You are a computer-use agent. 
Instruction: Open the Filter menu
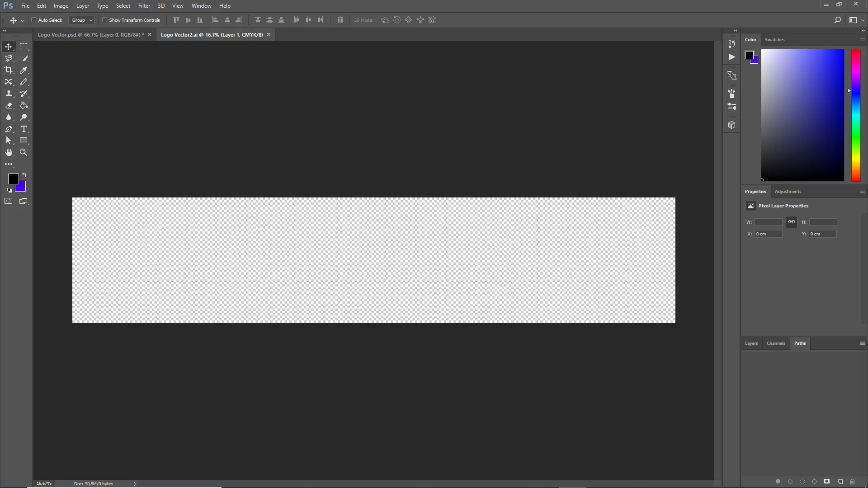tap(144, 6)
